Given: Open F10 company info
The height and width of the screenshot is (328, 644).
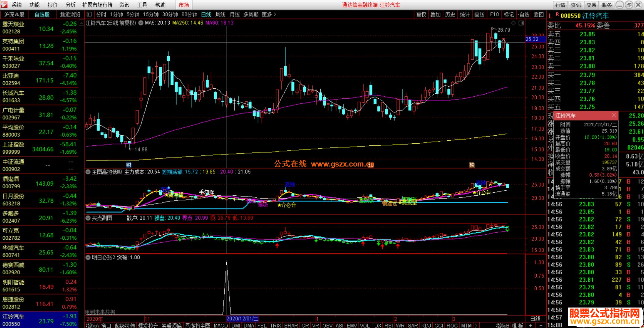Looking at the screenshot, I should (494, 14).
